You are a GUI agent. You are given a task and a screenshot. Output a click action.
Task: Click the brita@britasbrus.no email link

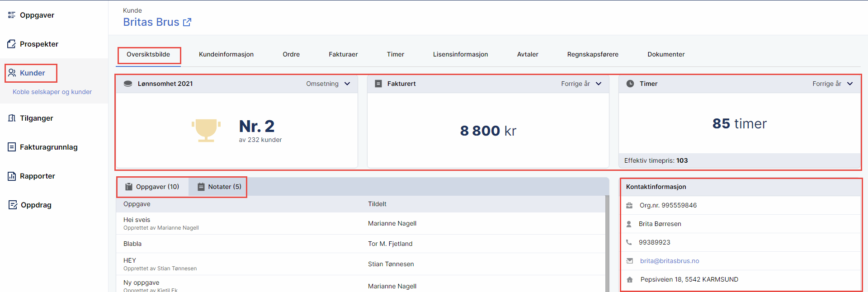[x=670, y=261]
